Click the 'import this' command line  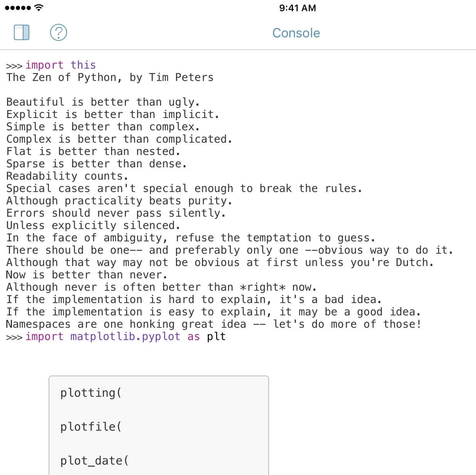pos(61,65)
